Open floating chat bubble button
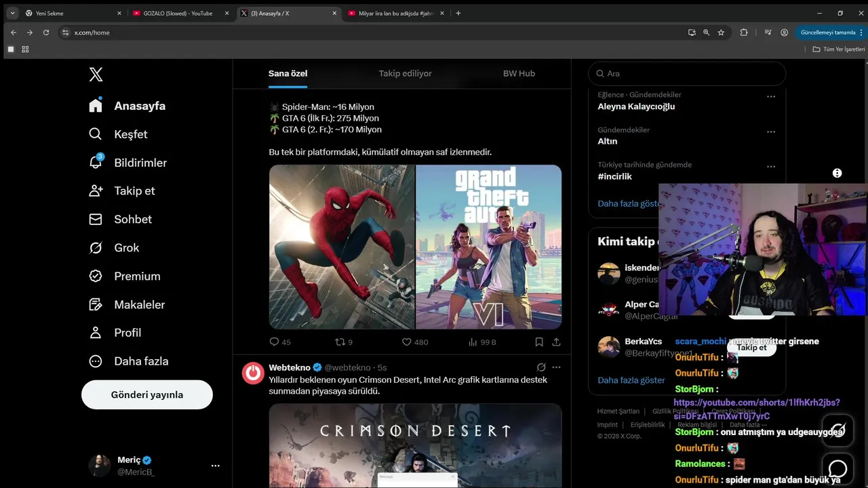This screenshot has height=488, width=868. tap(837, 468)
